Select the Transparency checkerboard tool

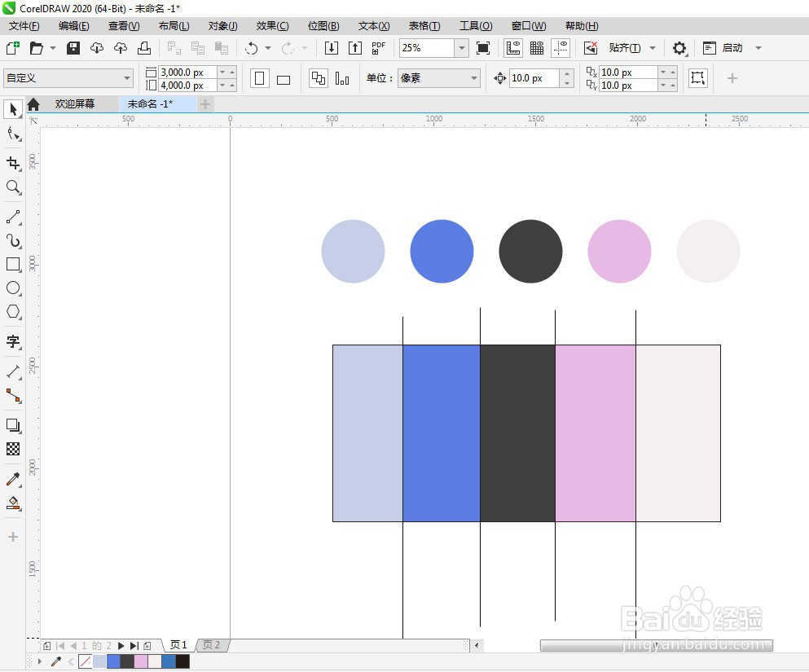click(x=13, y=449)
